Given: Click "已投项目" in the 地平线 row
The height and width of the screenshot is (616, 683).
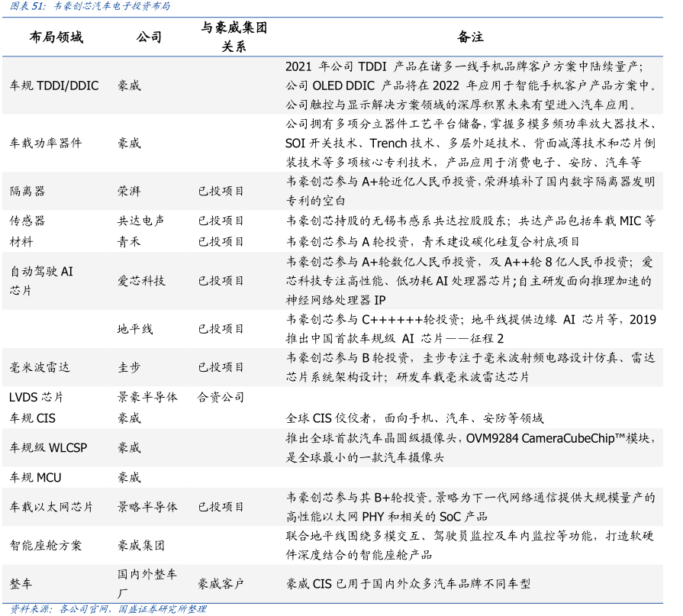Looking at the screenshot, I should coord(221,328).
